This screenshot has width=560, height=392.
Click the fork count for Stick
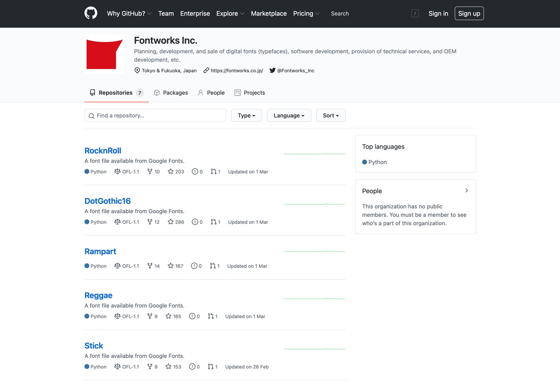(x=152, y=367)
